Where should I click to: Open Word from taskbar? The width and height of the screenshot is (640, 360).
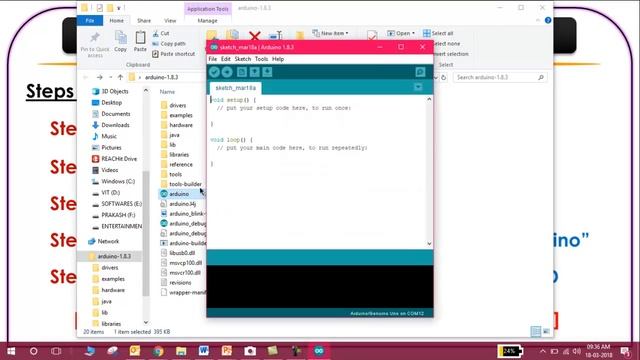[204, 351]
